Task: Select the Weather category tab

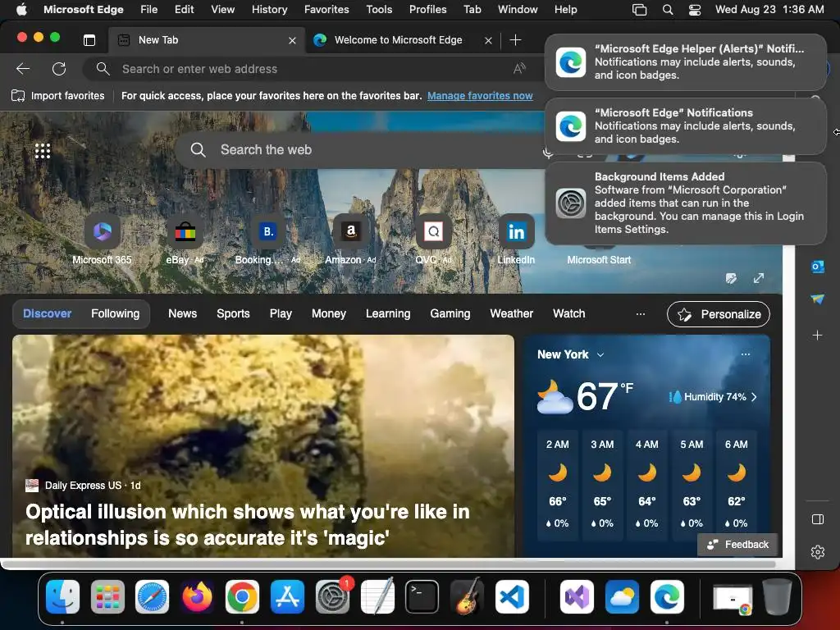Action: pyautogui.click(x=512, y=314)
